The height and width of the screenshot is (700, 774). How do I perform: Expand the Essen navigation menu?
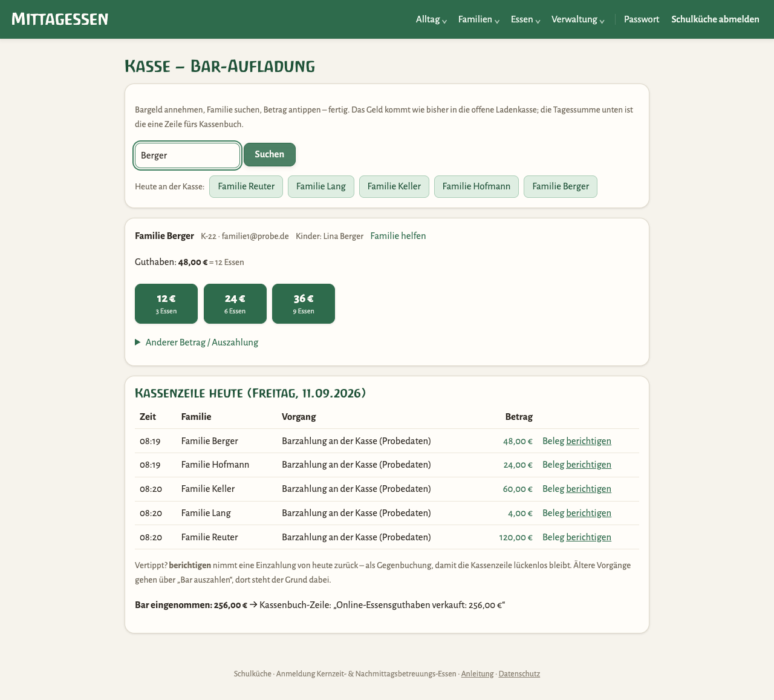525,19
